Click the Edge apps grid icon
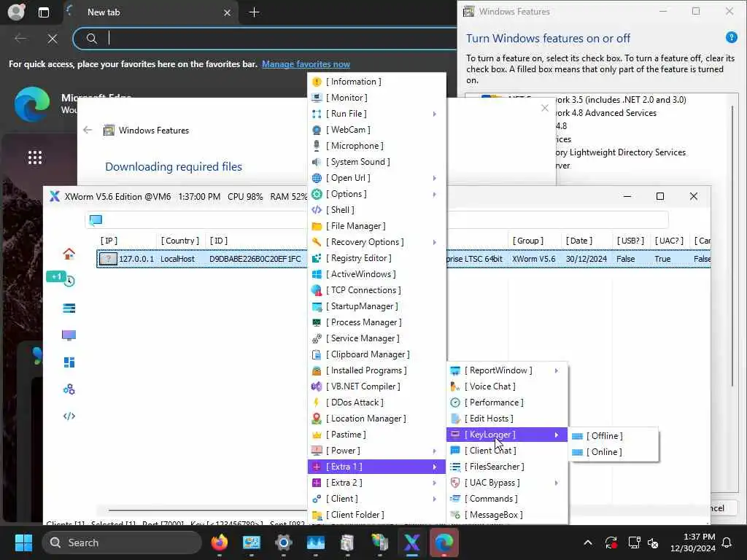Screen dimensions: 747x560 [35, 157]
